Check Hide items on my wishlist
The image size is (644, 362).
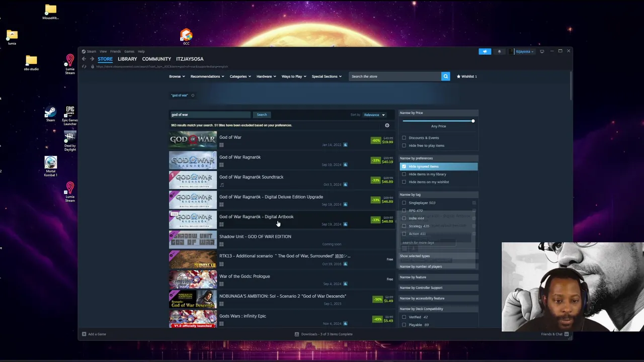pos(404,182)
